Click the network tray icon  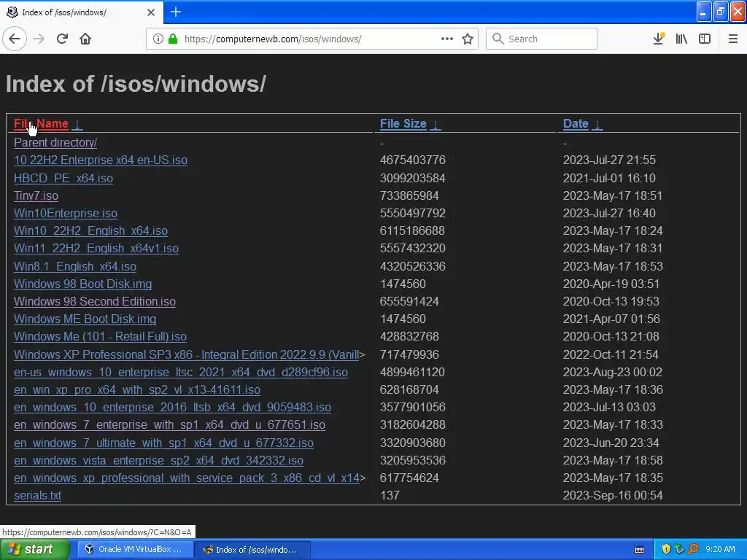(x=679, y=549)
